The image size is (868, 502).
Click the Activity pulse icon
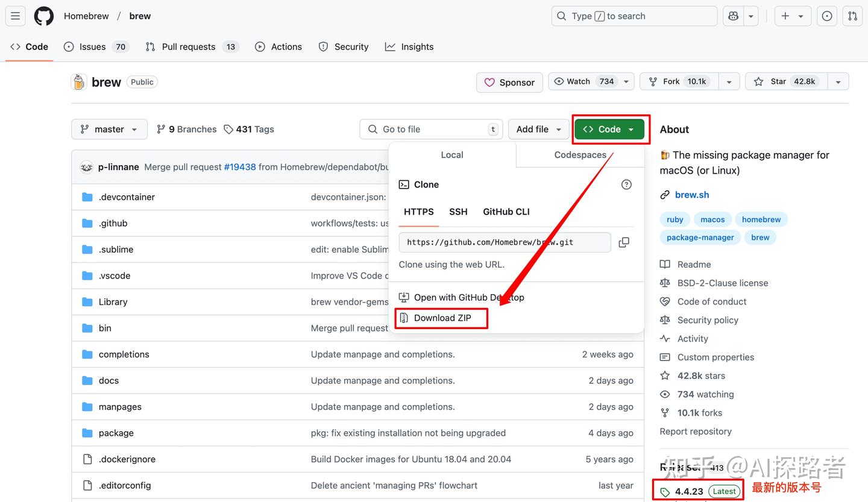[665, 339]
